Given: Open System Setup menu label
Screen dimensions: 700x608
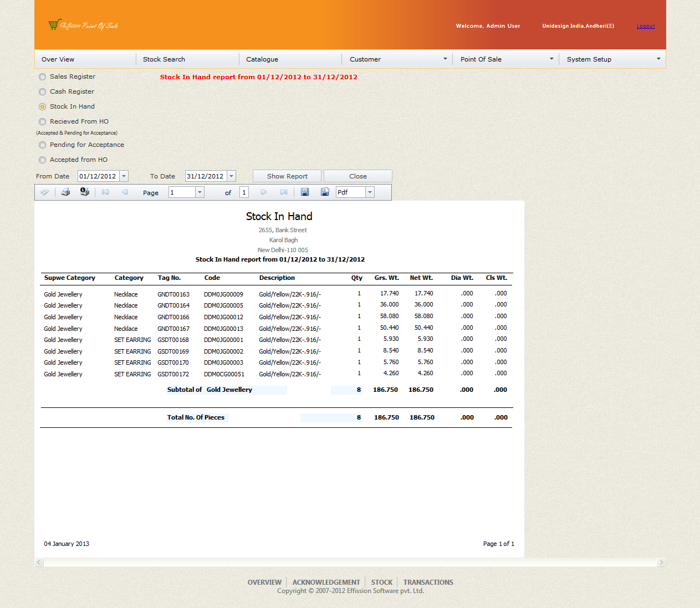Looking at the screenshot, I should 589,59.
